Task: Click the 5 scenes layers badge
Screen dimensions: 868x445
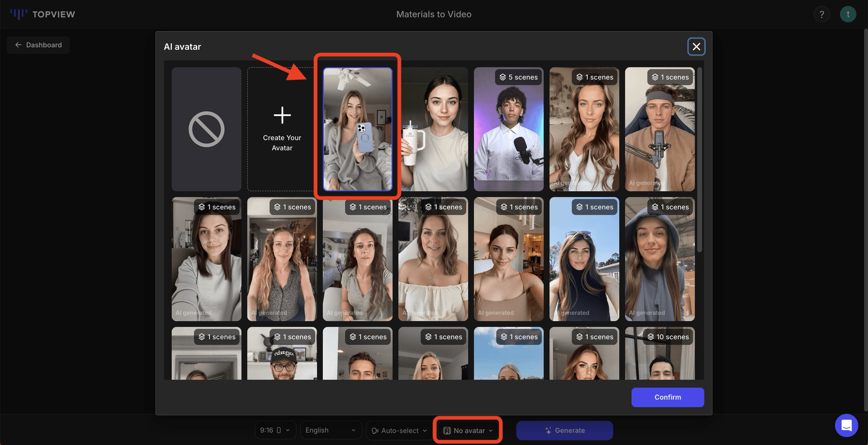Action: 518,77
